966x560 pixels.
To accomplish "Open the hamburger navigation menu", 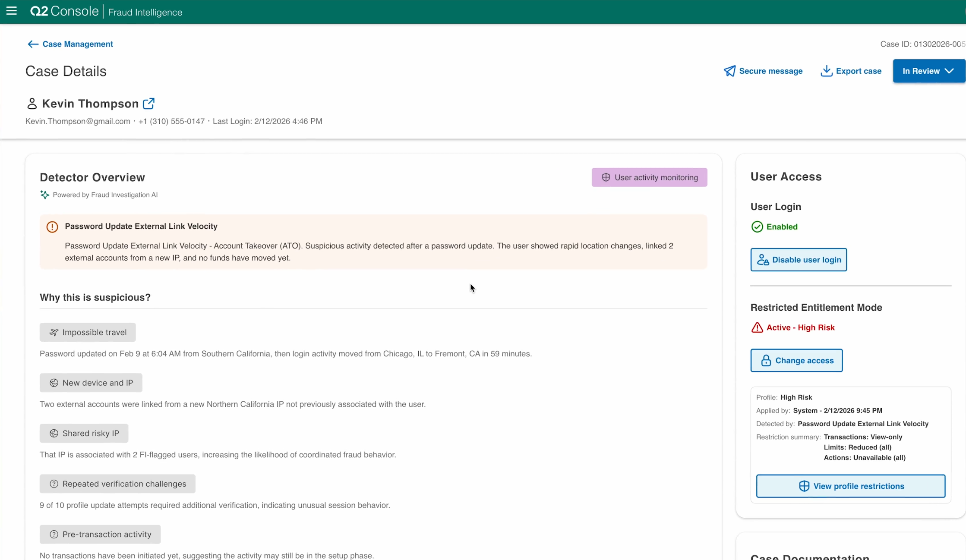I will tap(12, 11).
